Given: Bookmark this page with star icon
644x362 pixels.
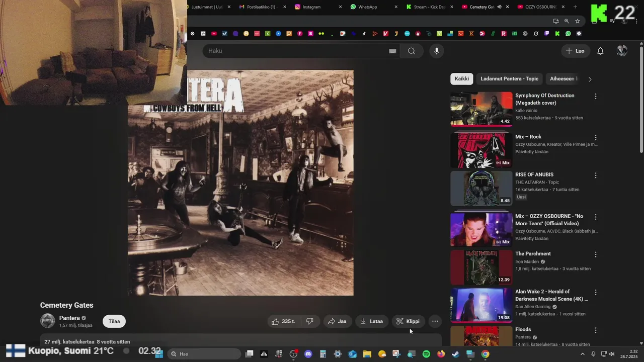Looking at the screenshot, I should pos(578,21).
